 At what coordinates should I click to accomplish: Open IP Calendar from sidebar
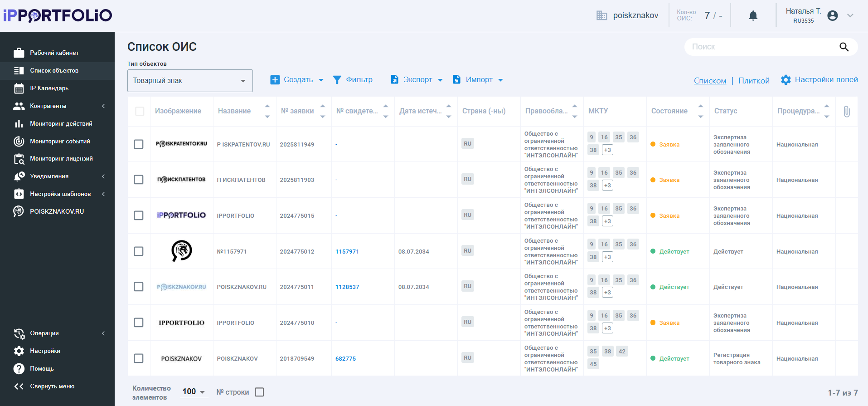pos(49,88)
